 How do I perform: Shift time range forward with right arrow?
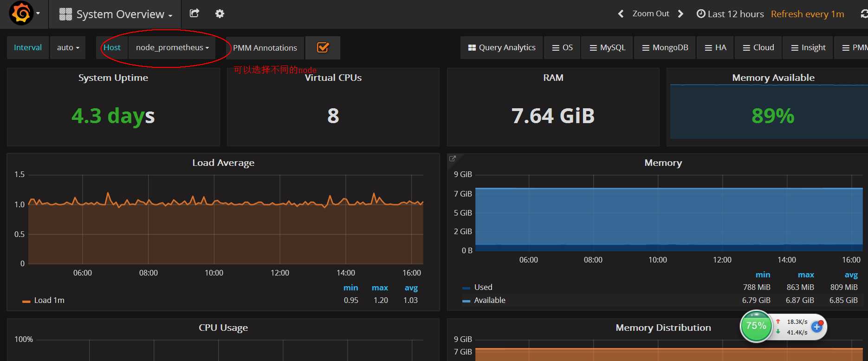click(680, 14)
